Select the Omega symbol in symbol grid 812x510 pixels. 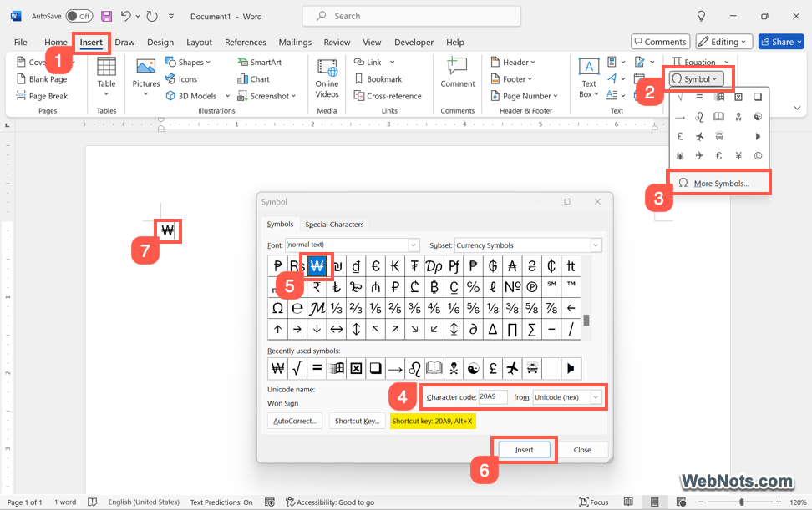[277, 308]
